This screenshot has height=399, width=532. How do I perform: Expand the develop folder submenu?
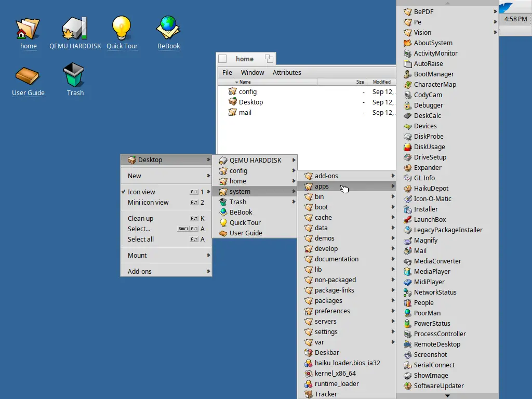[x=347, y=249]
